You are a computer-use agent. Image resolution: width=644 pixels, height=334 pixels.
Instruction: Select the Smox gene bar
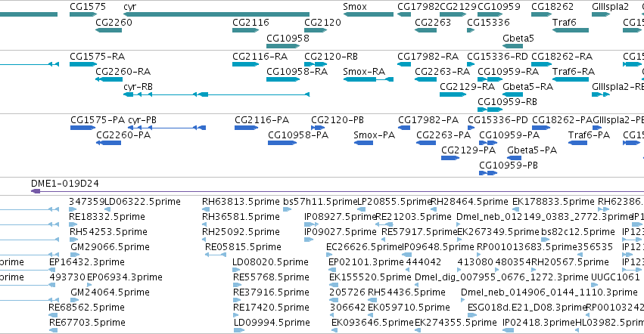(369, 14)
